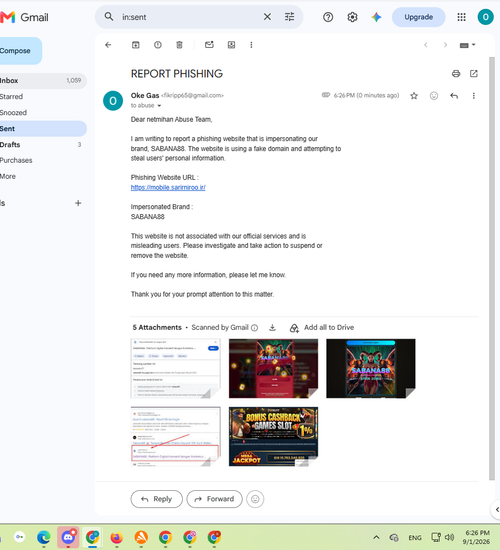The width and height of the screenshot is (500, 550).
Task: Expand recipient details next to 'to abuse'
Action: pyautogui.click(x=159, y=106)
